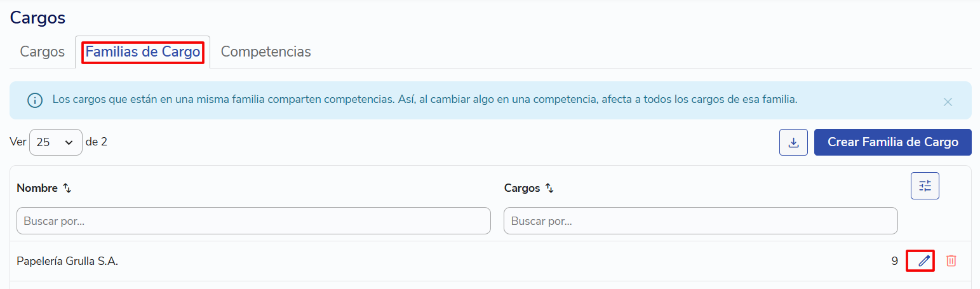Sort using arrows beside Cargos column
980x289 pixels.
point(550,188)
